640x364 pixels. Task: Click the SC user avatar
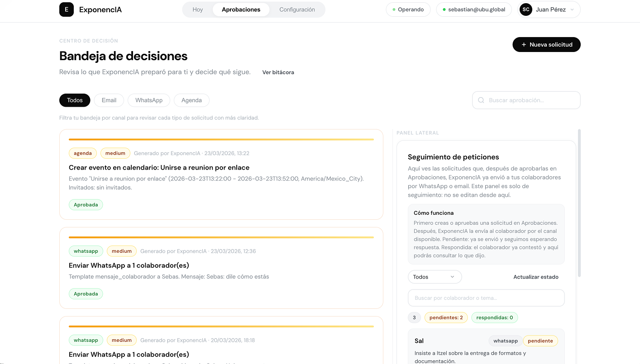coord(525,9)
